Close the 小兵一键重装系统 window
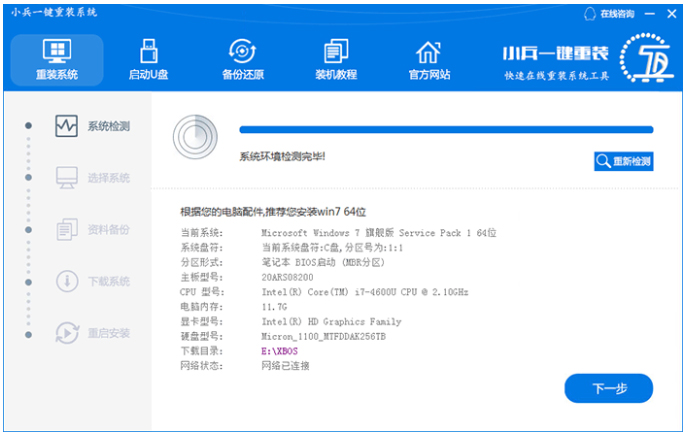Image resolution: width=688 pixels, height=435 pixels. [x=672, y=14]
